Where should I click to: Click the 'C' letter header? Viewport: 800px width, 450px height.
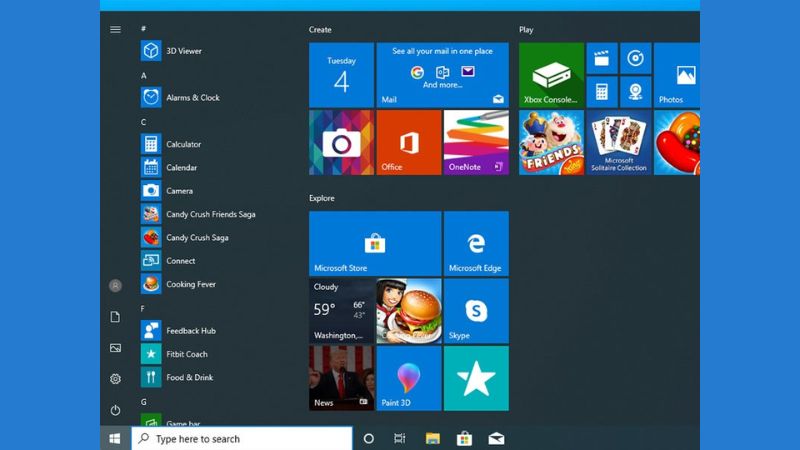tap(143, 122)
